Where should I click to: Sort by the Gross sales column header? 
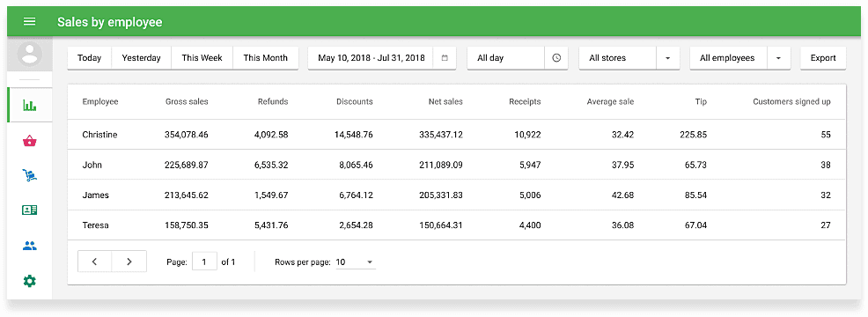point(187,101)
